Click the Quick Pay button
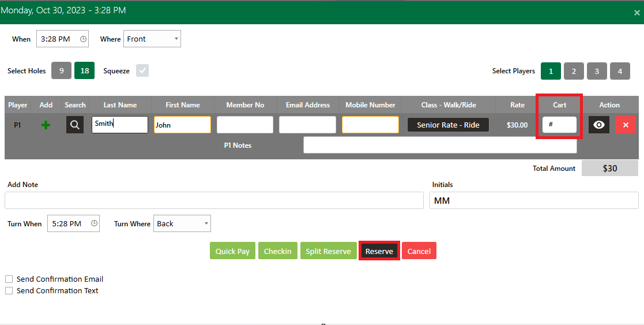The height and width of the screenshot is (325, 644). 232,251
